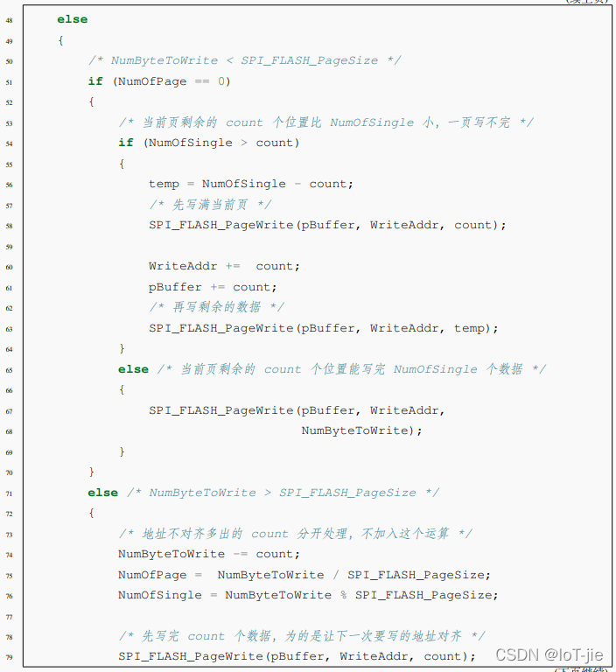Viewport: 616px width, 672px height.
Task: Click 'if (NumOfSingle > count)' condition
Action: click(x=209, y=143)
